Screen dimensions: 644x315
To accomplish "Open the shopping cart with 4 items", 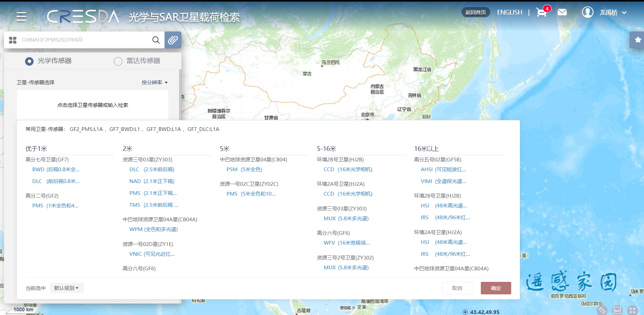I will pyautogui.click(x=541, y=12).
